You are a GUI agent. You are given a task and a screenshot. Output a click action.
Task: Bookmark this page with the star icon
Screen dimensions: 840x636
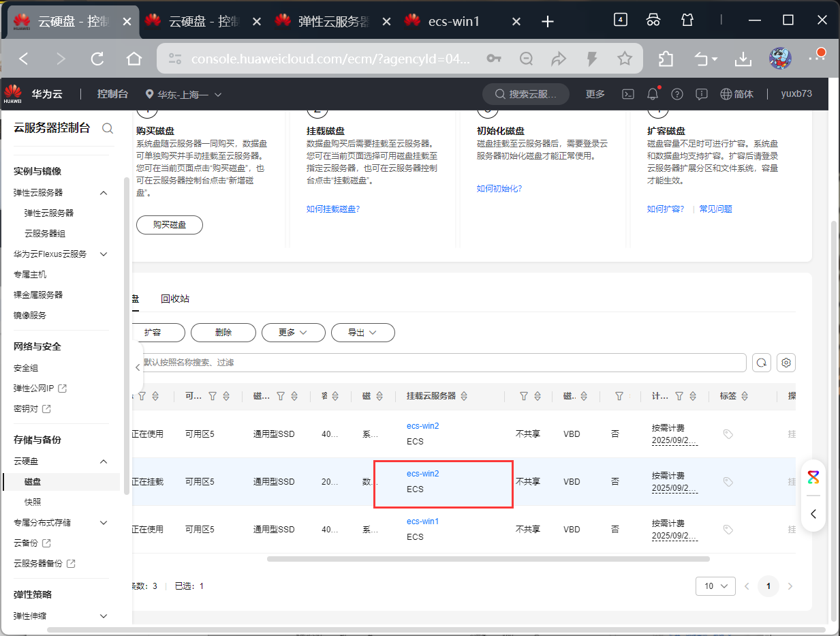(625, 59)
